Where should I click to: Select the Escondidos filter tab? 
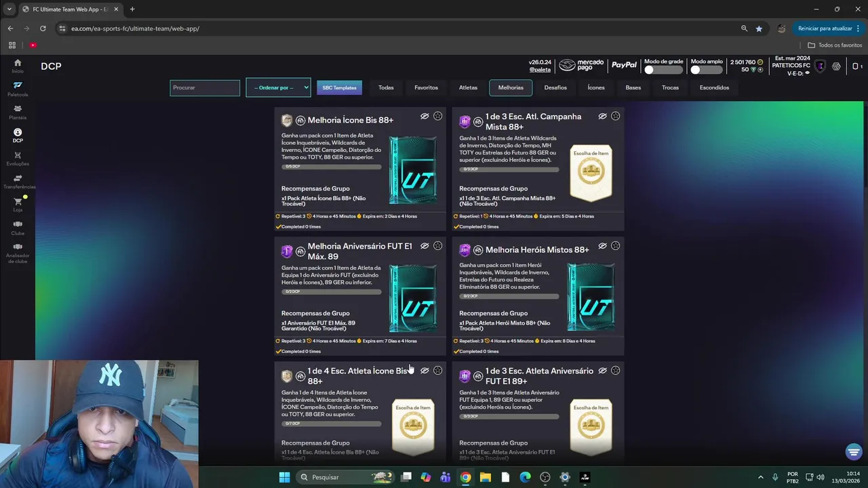point(714,87)
